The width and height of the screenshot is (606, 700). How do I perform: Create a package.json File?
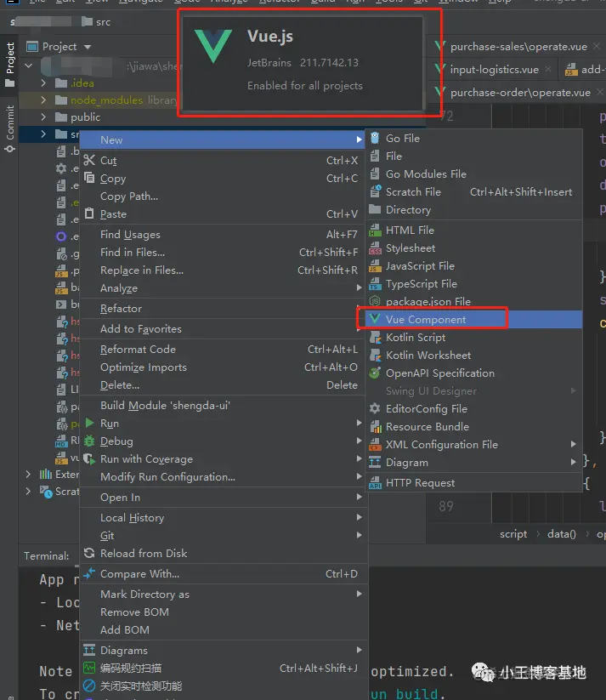click(x=474, y=302)
